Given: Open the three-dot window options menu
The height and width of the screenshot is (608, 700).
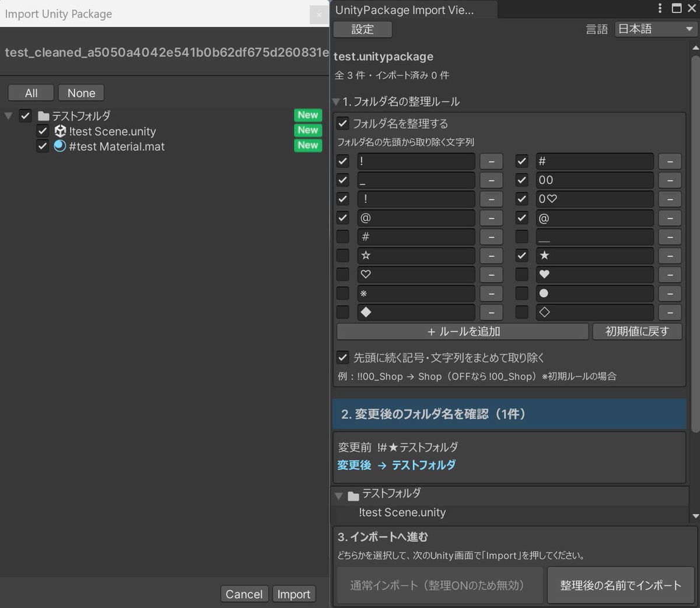Looking at the screenshot, I should 660,8.
